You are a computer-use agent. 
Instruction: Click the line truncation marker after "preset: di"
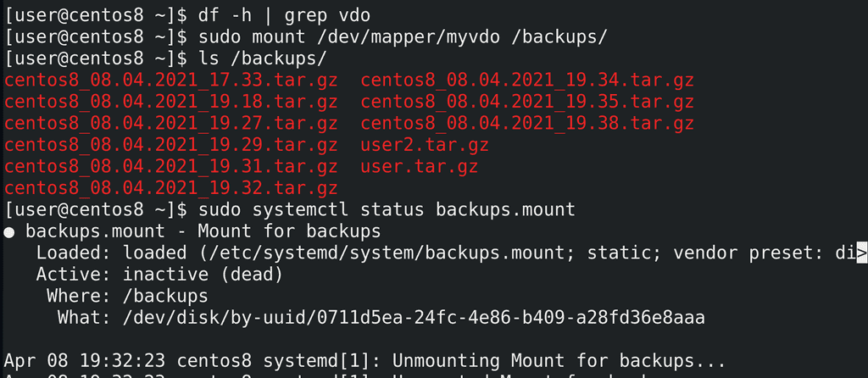pos(861,253)
